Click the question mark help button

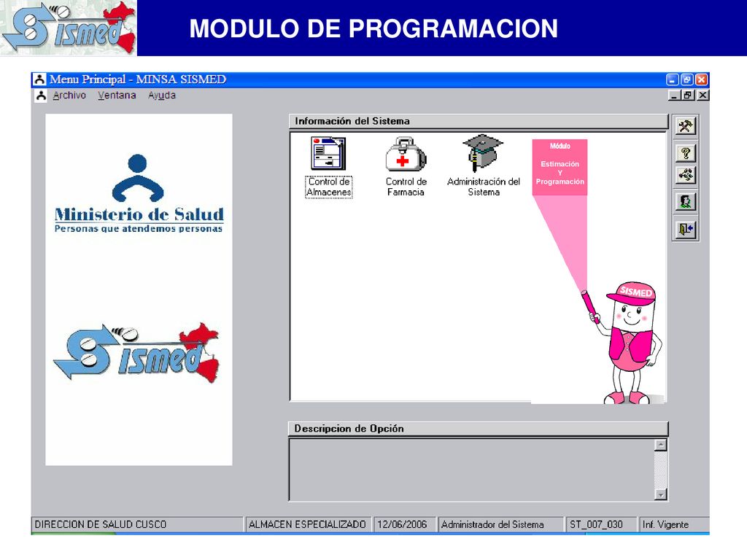[x=686, y=153]
